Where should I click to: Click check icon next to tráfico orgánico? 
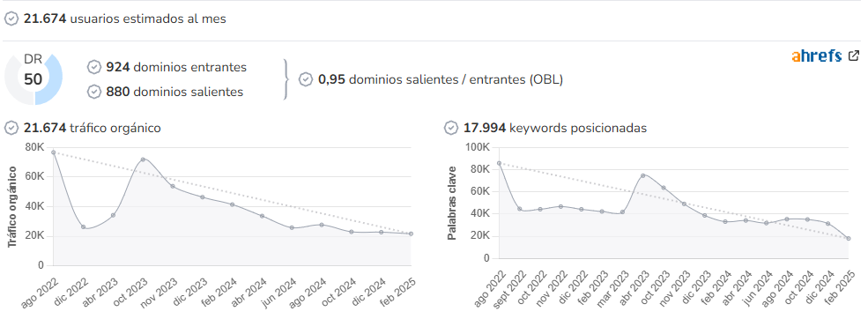pos(11,128)
